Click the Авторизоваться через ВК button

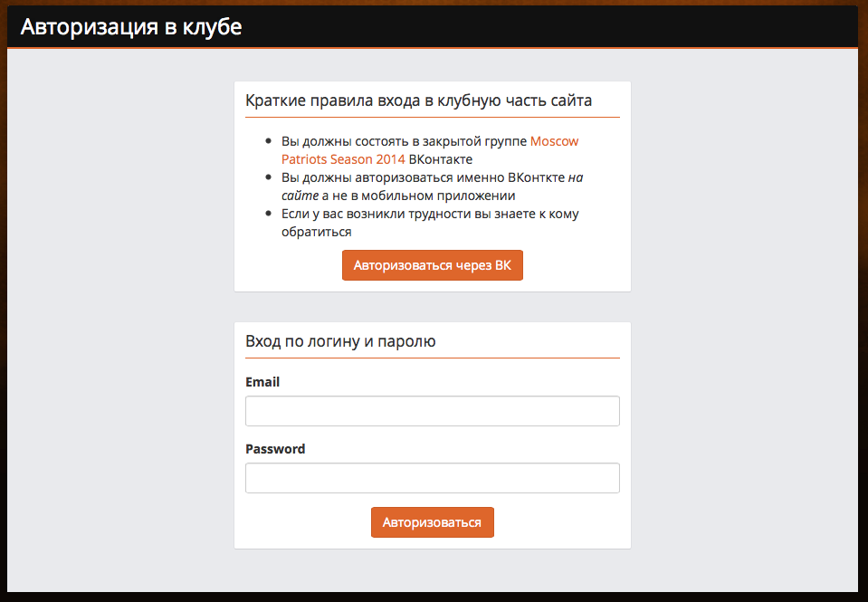point(433,265)
